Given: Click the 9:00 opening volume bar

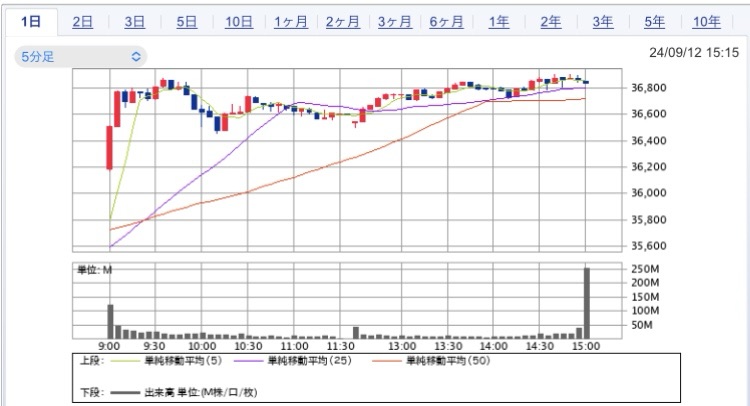Looking at the screenshot, I should (110, 321).
